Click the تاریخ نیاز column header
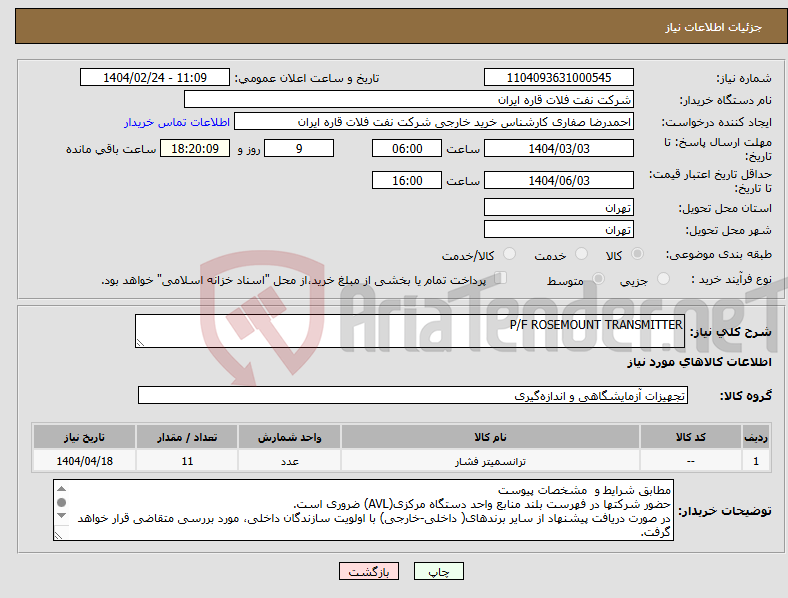 (x=84, y=437)
